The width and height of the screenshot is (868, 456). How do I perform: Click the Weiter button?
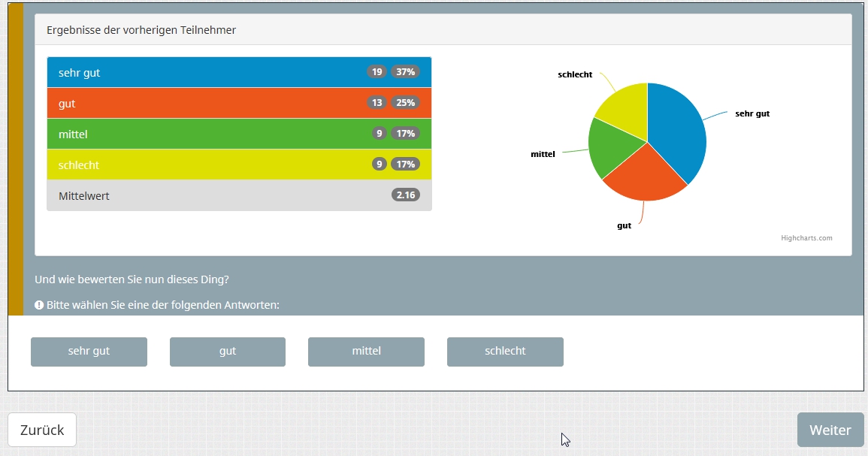pos(830,430)
